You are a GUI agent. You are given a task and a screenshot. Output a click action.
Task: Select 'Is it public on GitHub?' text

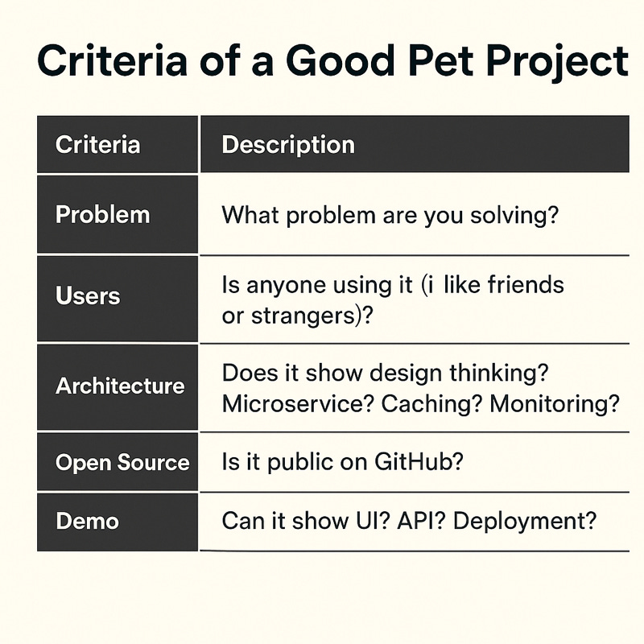click(343, 461)
